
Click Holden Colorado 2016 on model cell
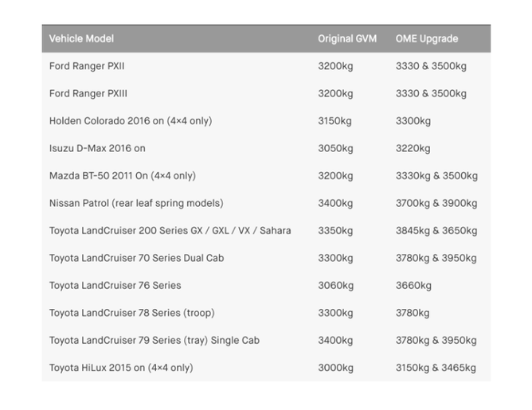coord(130,121)
